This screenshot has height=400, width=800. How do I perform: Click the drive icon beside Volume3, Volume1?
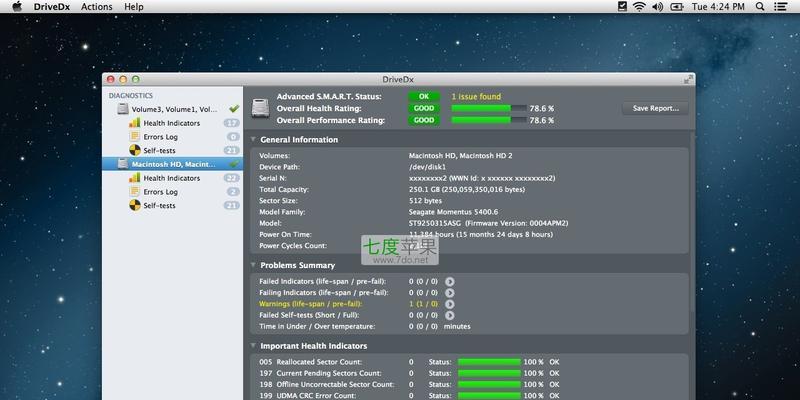[x=122, y=109]
